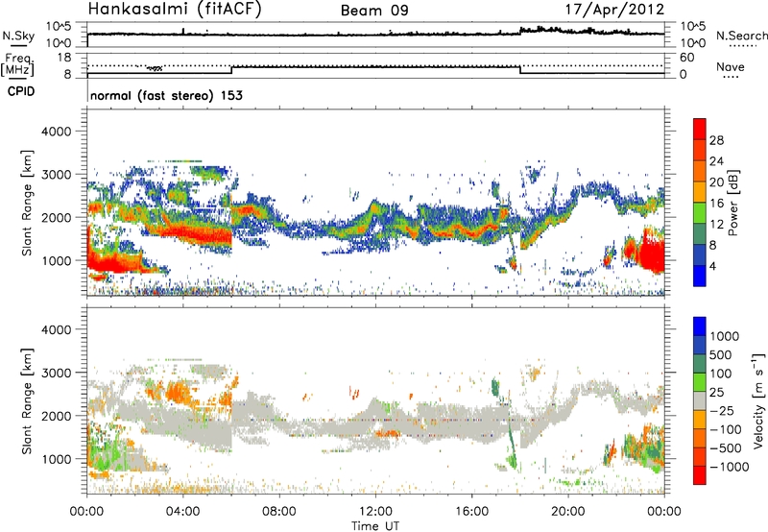Screen dimensions: 768x532
Task: Click the Freq. [MHz] axis label
Action: 17,64
